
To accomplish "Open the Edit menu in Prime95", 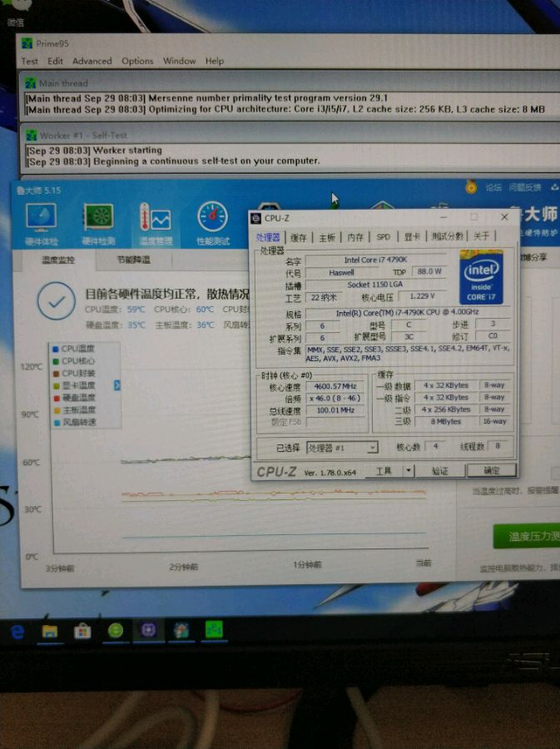I will tap(55, 61).
